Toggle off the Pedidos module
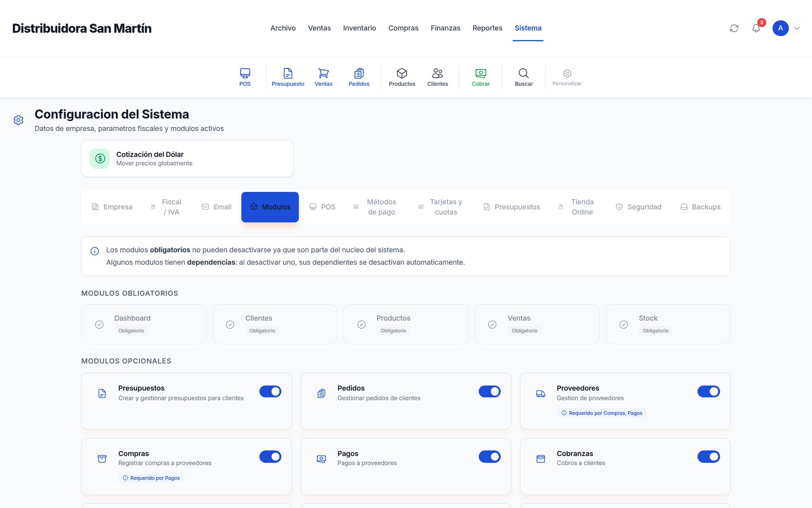Viewport: 812px width, 508px height. pos(489,391)
